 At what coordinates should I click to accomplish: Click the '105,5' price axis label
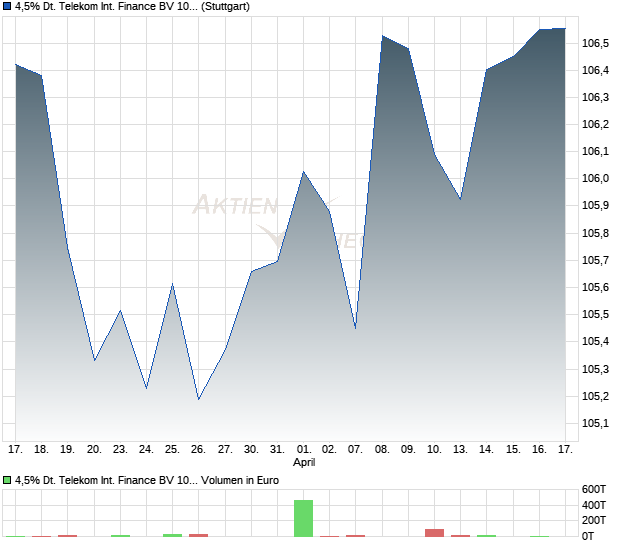pos(595,315)
